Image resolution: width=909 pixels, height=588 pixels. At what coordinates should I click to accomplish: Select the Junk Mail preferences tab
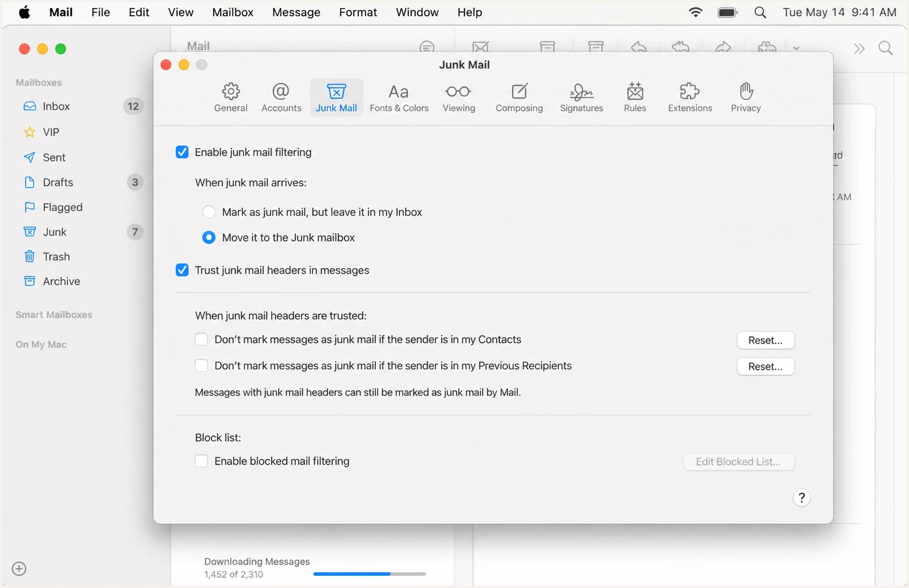click(x=336, y=97)
